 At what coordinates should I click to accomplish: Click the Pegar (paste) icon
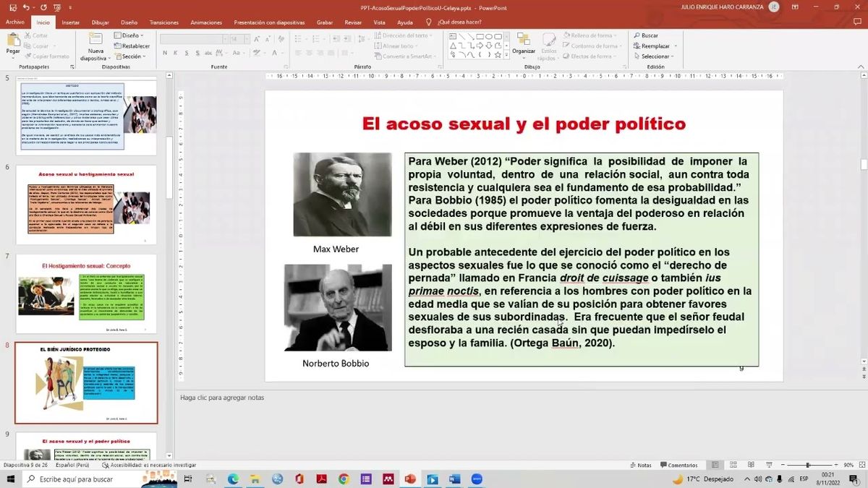(x=13, y=40)
